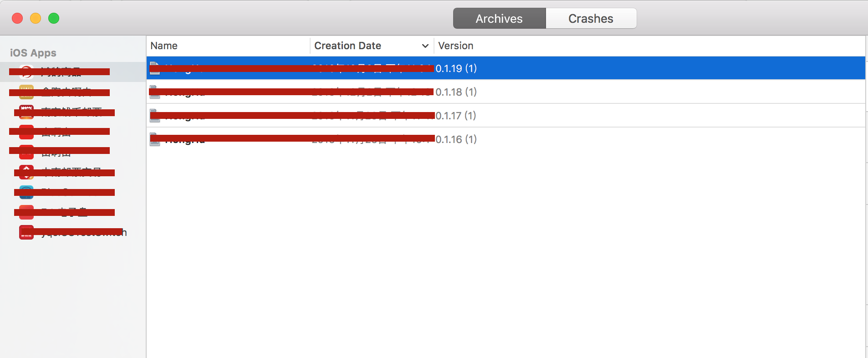Open the Crashes tab
868x358 pixels.
pyautogui.click(x=591, y=19)
